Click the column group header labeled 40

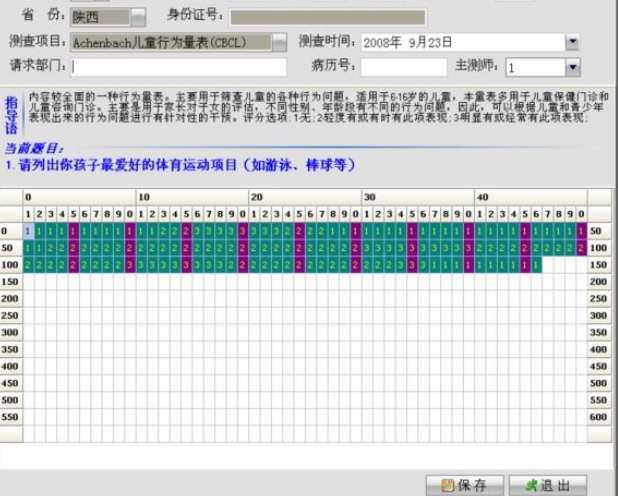(482, 197)
